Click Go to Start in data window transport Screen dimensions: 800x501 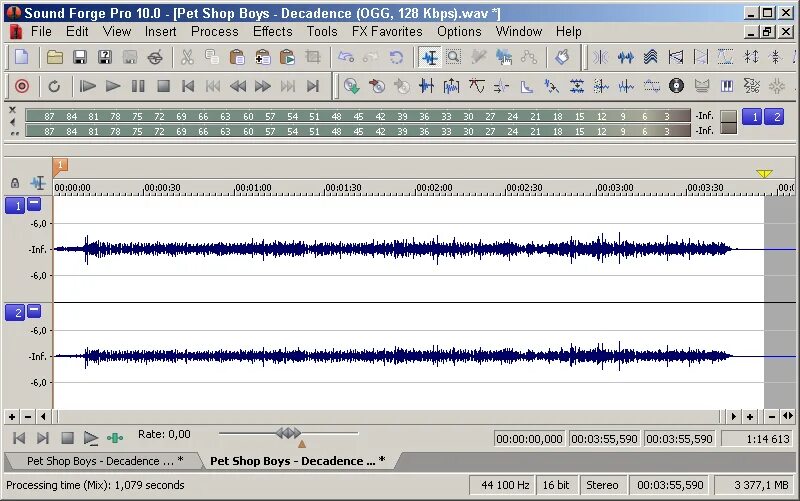19,438
